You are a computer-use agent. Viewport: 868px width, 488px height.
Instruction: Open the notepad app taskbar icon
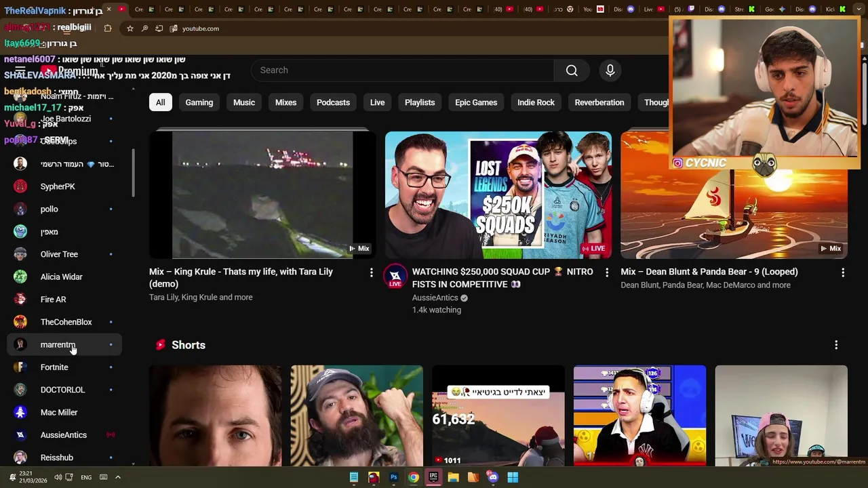tap(354, 477)
